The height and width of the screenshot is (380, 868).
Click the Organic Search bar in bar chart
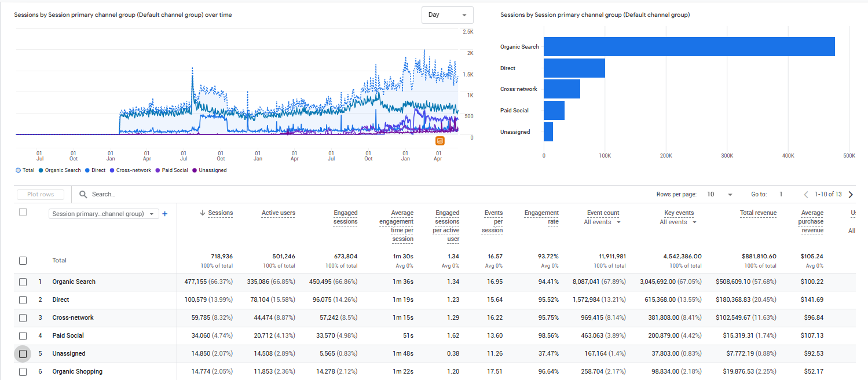tap(689, 47)
